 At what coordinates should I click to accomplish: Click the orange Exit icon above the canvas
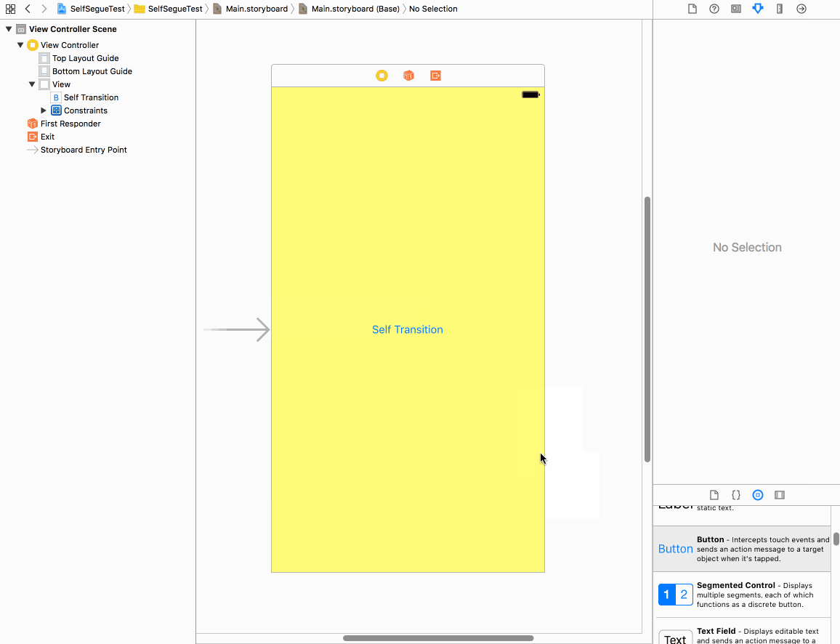coord(435,75)
